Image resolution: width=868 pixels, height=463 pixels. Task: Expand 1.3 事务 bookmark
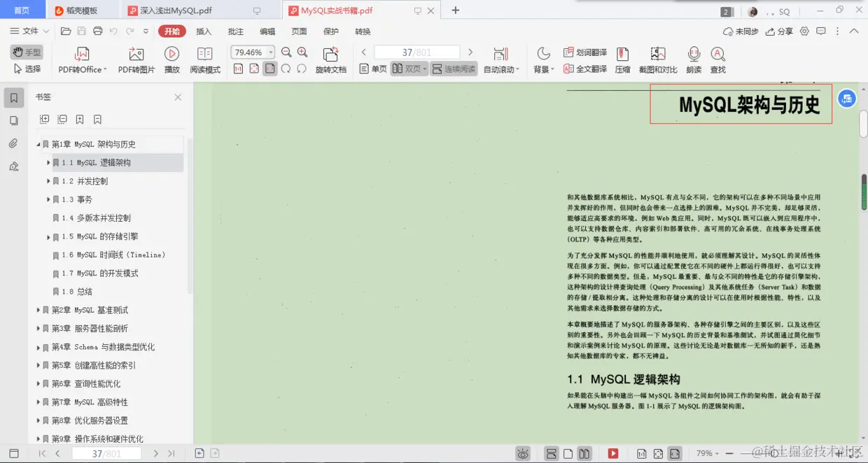48,199
